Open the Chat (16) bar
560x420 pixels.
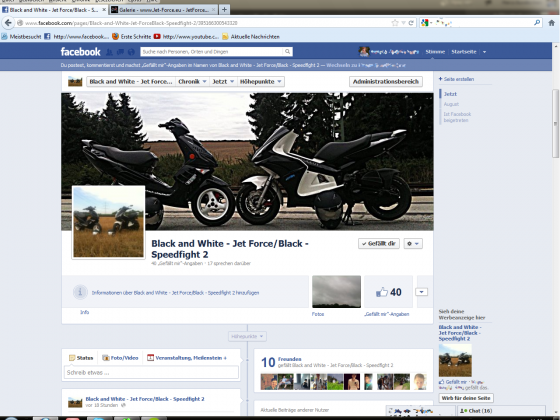pos(501,411)
